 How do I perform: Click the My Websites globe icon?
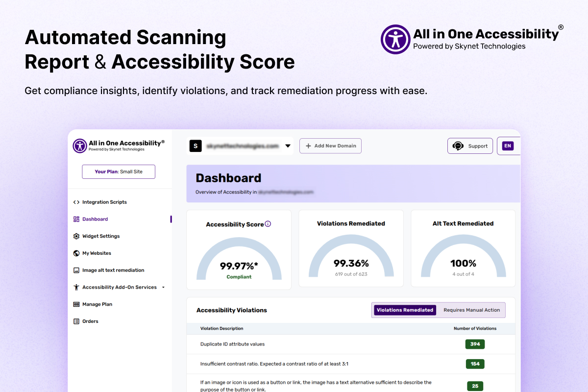(76, 253)
